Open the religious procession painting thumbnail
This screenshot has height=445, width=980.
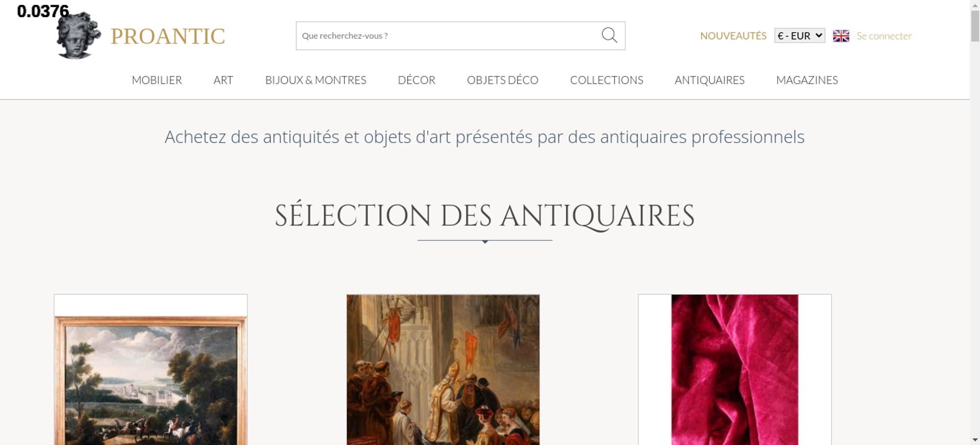tap(443, 370)
